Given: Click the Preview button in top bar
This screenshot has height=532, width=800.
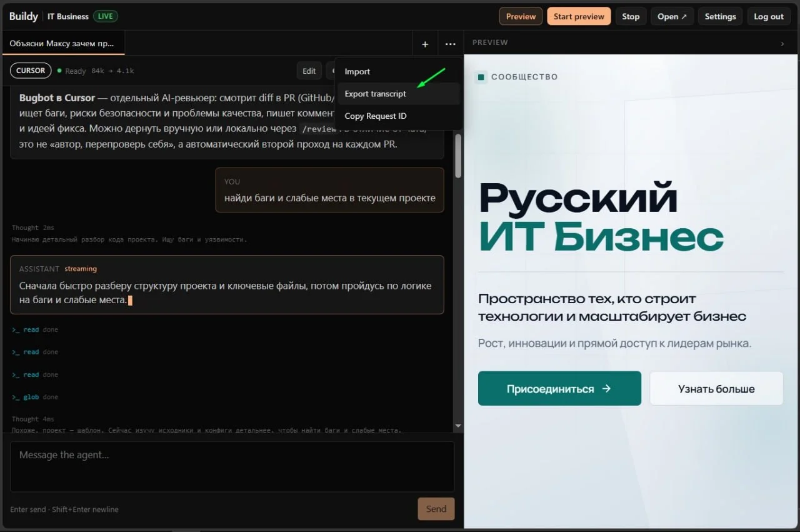Looking at the screenshot, I should pos(521,16).
